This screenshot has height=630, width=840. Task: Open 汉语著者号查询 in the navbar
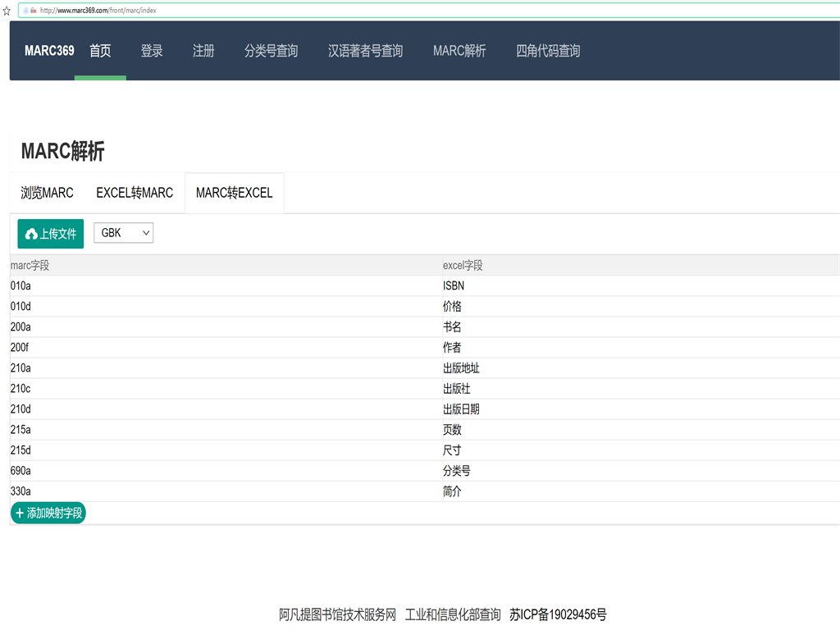[365, 51]
